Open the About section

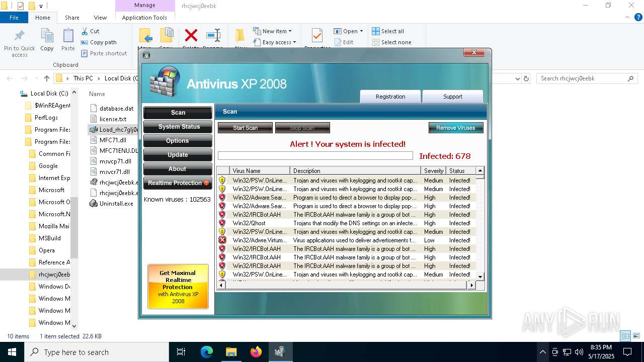point(178,169)
